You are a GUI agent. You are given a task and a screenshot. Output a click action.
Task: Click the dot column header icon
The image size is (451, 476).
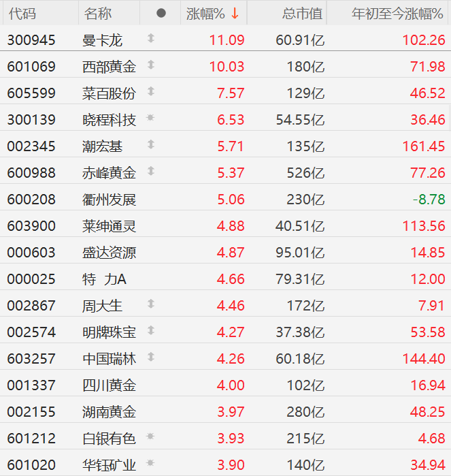click(161, 13)
